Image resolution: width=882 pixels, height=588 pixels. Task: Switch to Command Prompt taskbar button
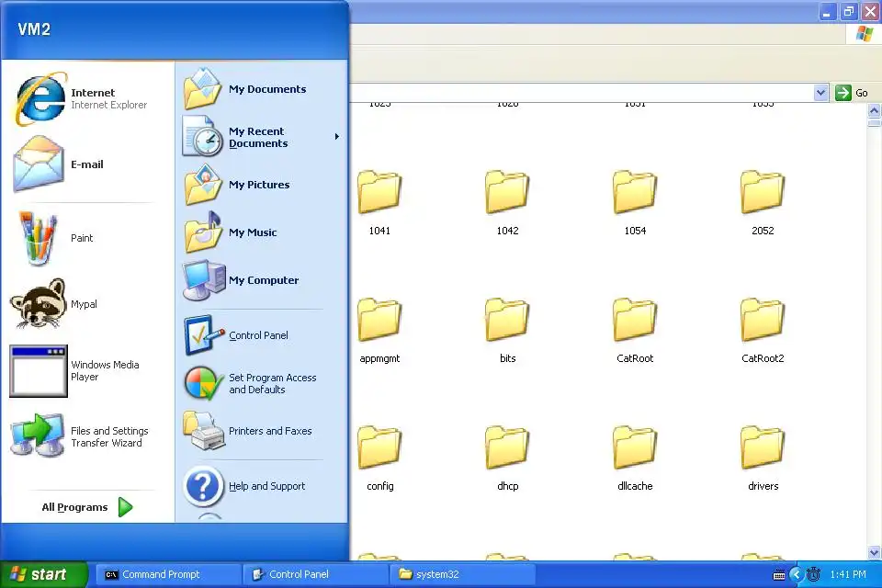(x=167, y=574)
